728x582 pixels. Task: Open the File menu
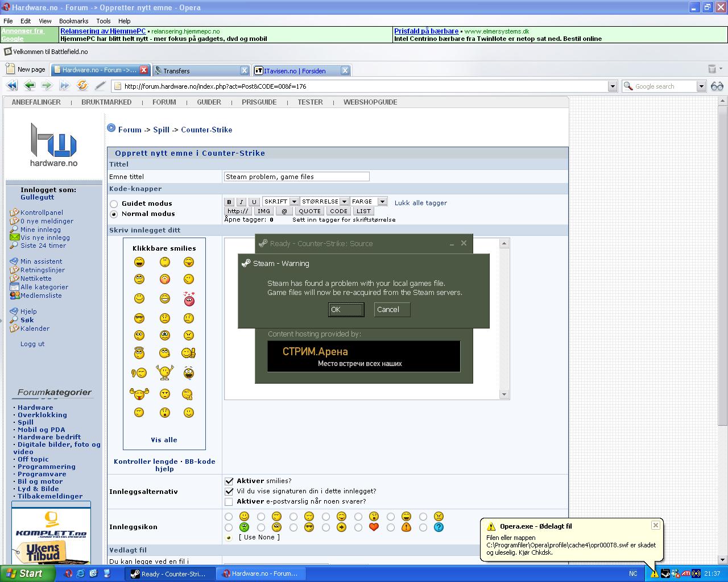click(8, 21)
